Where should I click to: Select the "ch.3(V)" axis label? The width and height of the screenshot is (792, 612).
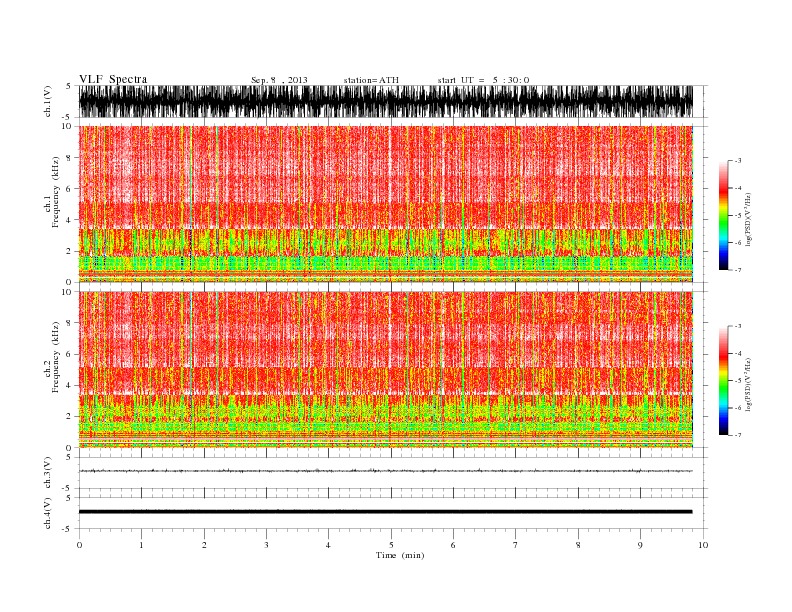tap(48, 473)
